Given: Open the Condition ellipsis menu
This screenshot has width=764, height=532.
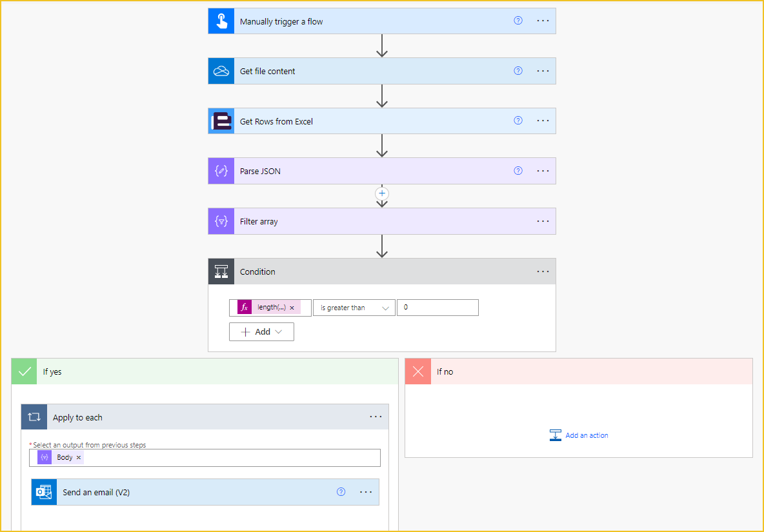Looking at the screenshot, I should coord(543,271).
